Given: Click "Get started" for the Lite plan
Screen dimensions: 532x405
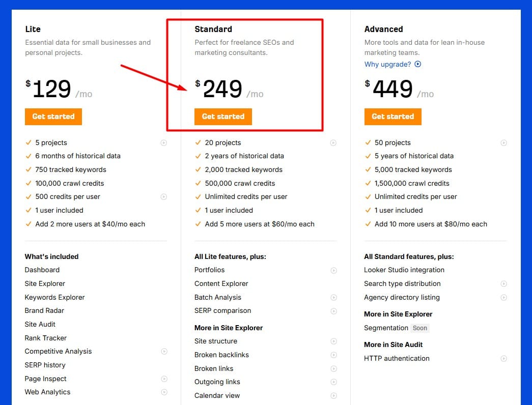Looking at the screenshot, I should 53,117.
